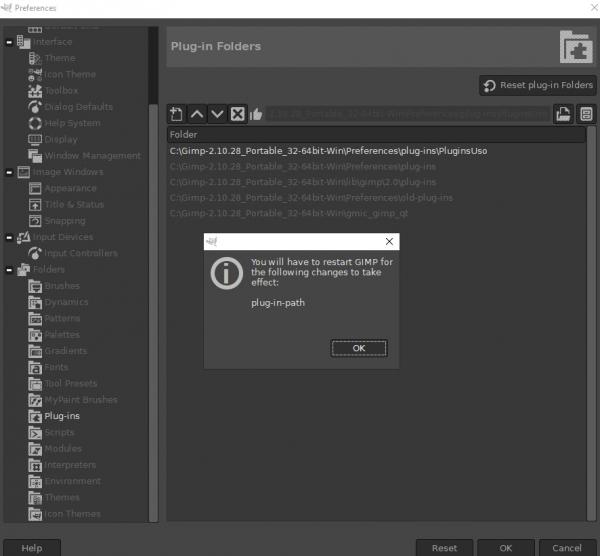Open the Tool Presets folder settings
This screenshot has height=556, width=600.
71,383
